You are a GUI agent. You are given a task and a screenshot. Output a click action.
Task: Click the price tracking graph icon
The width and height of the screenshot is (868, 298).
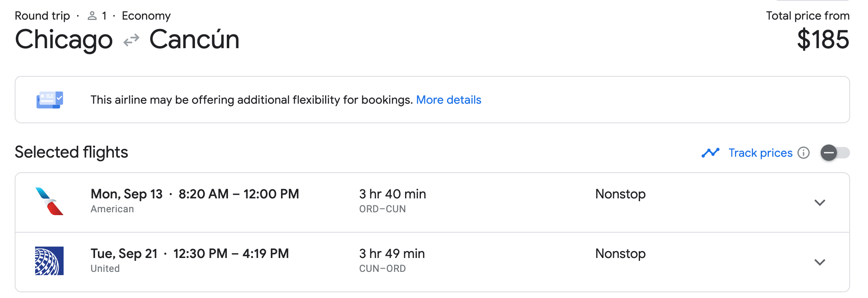(x=711, y=153)
